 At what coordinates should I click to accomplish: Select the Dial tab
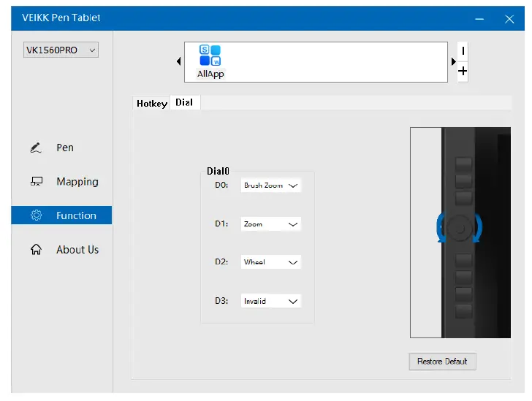184,103
